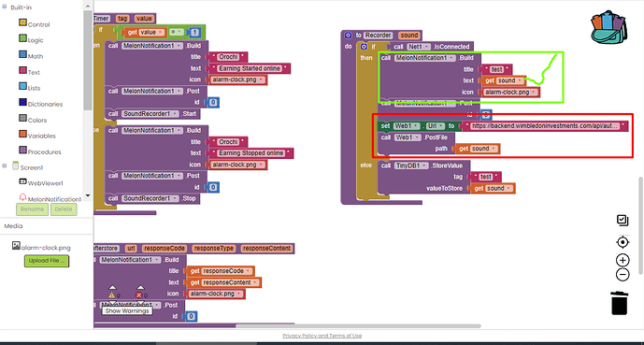Open the backpack icon

pos(609,27)
